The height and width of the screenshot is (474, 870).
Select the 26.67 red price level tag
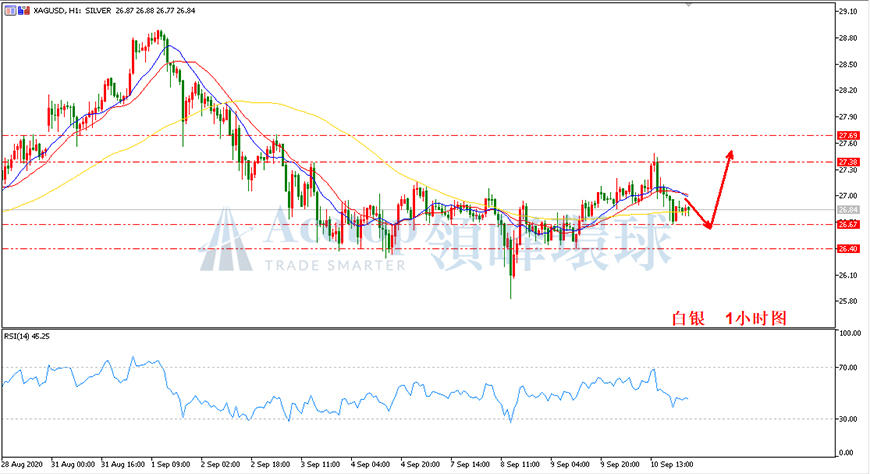[x=848, y=225]
